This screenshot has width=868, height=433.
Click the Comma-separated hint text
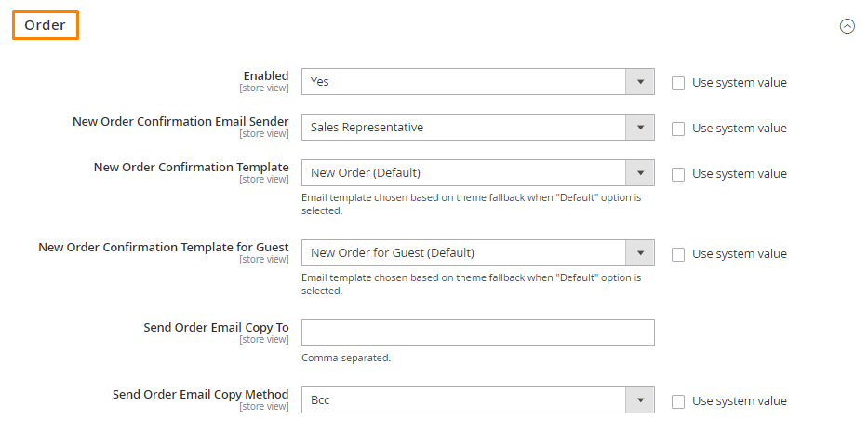346,358
